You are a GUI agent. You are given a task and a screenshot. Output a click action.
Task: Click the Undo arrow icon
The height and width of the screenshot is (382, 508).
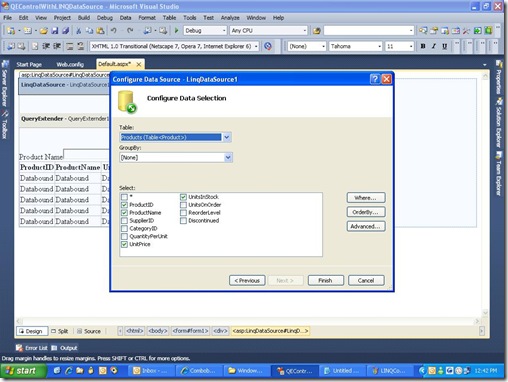(x=114, y=31)
